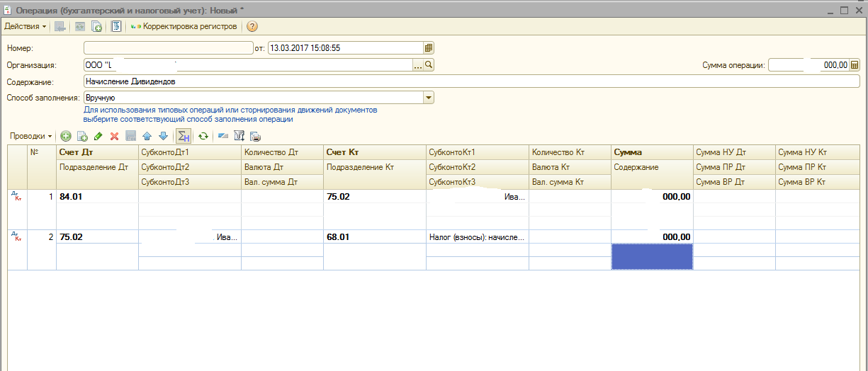The image size is (868, 371).
Task: Open the Действия dropdown menu
Action: tap(25, 26)
